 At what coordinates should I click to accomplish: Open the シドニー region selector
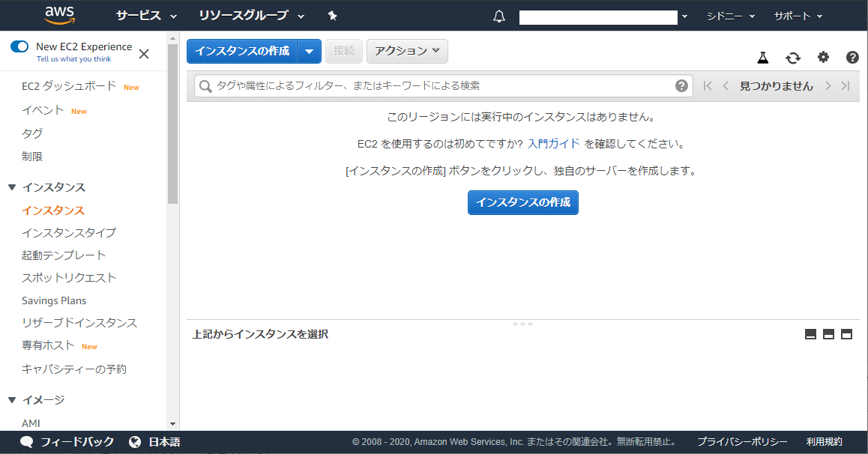tap(731, 16)
